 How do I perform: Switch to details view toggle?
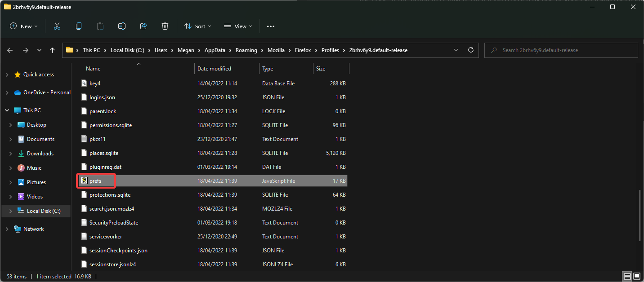[627, 276]
